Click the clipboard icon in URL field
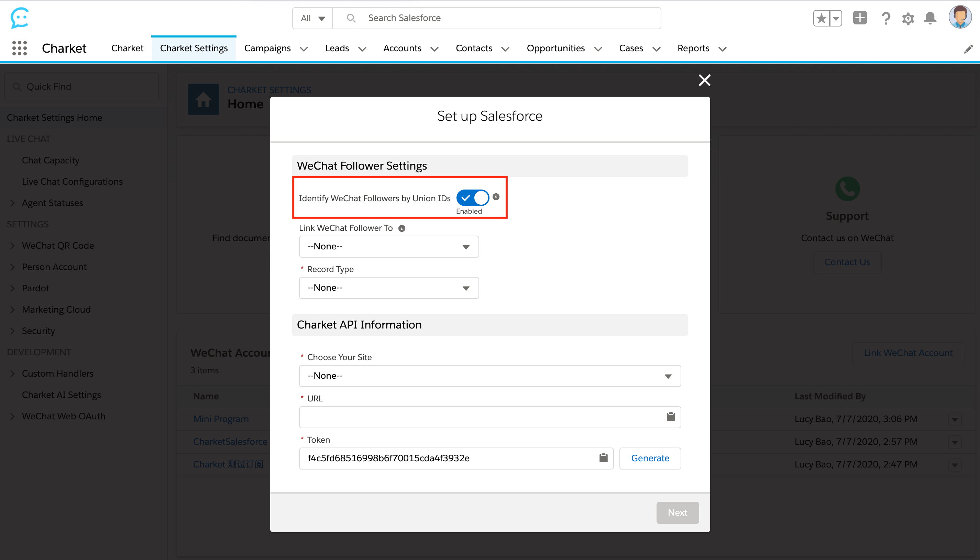Image resolution: width=980 pixels, height=560 pixels. tap(671, 417)
